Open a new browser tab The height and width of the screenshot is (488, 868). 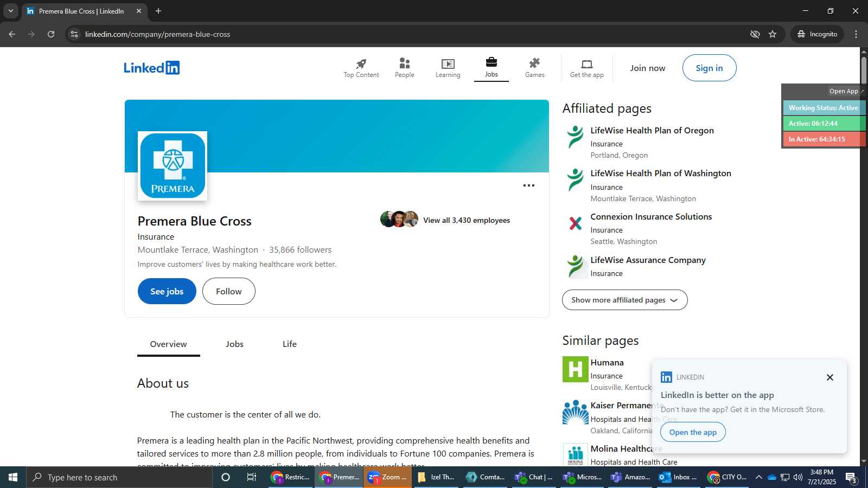[158, 11]
